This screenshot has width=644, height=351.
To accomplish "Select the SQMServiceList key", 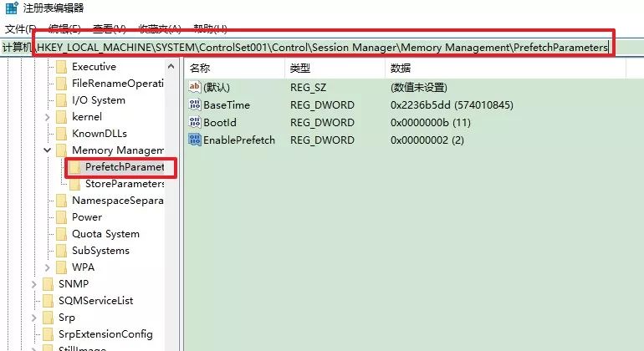I will pos(95,301).
